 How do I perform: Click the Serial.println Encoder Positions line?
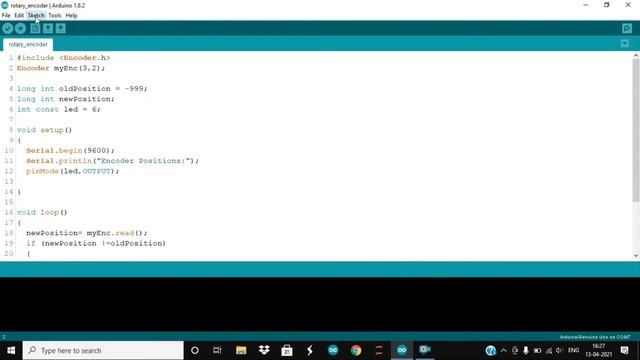[x=113, y=161]
